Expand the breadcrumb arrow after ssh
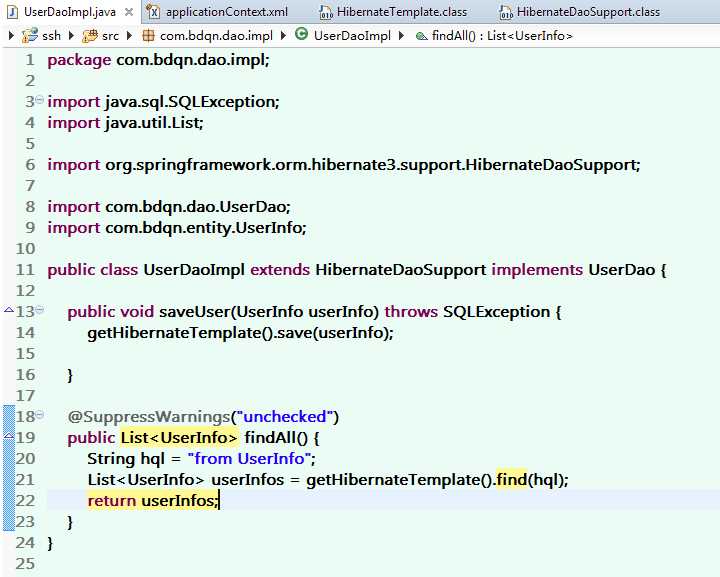Screen dimensions: 720x577 [71, 35]
